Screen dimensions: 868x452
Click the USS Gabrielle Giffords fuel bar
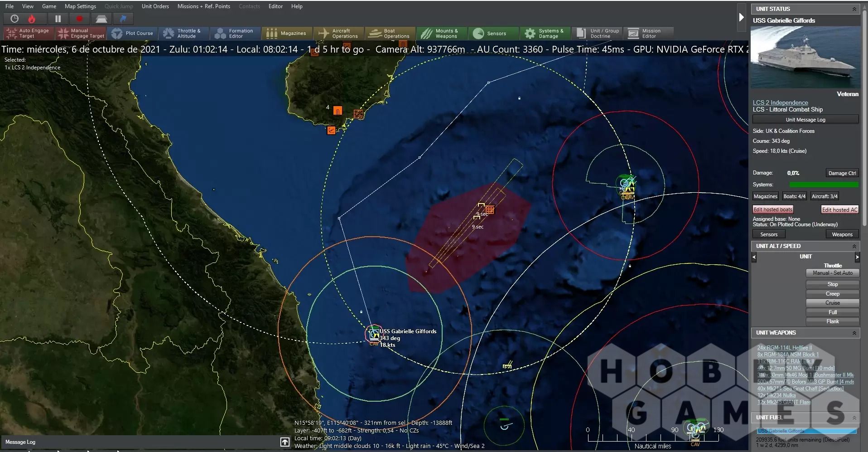[806, 431]
